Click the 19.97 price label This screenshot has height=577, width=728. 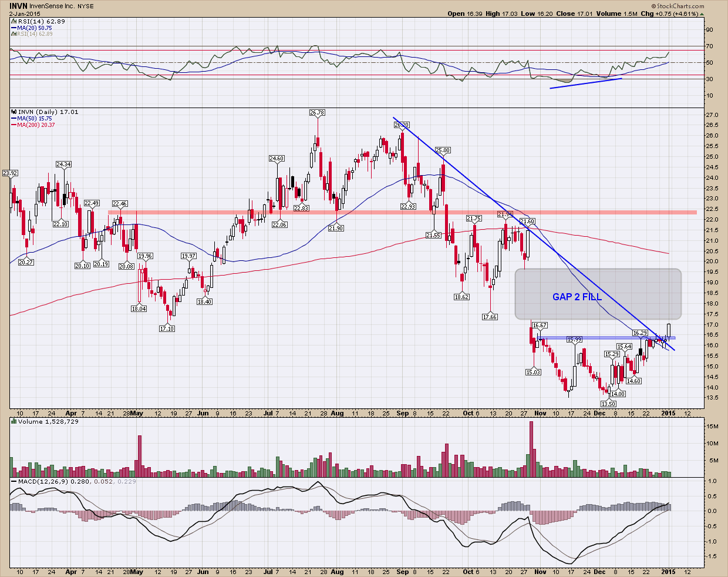pos(188,256)
